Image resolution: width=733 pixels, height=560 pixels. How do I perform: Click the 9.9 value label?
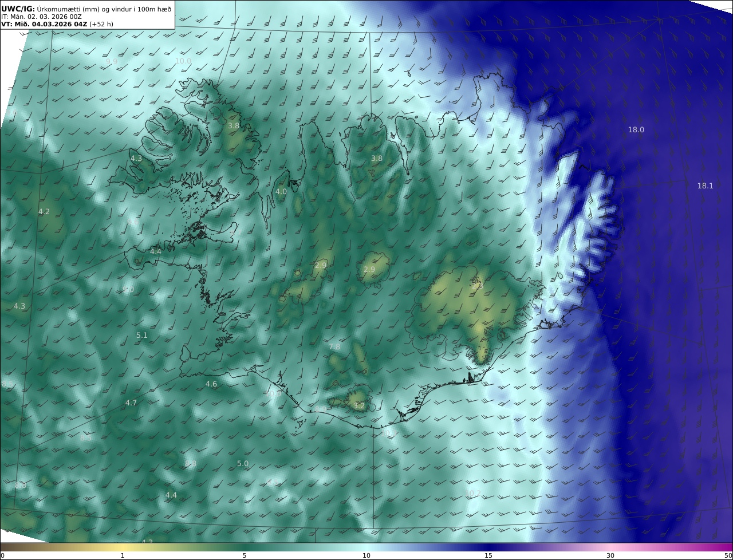112,61
